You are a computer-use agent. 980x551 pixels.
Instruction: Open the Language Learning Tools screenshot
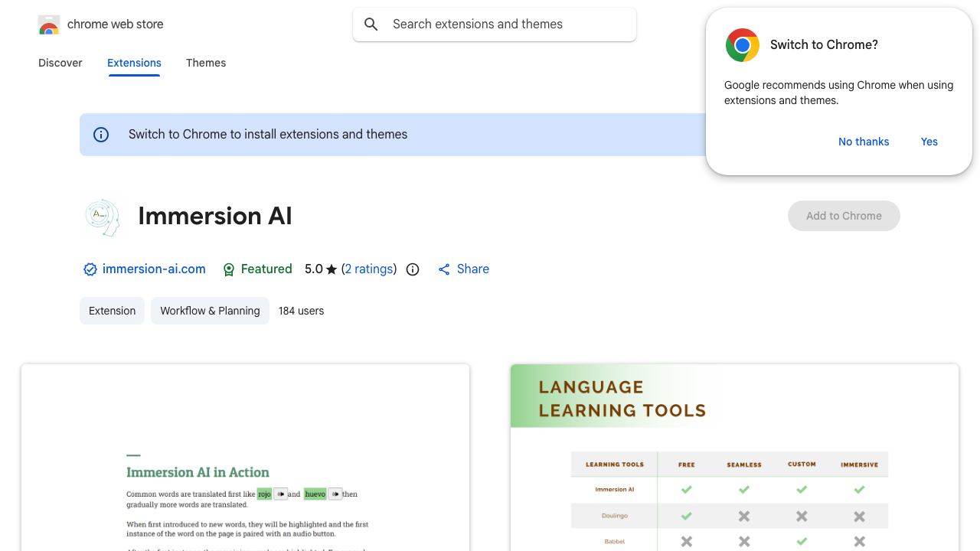(734, 458)
